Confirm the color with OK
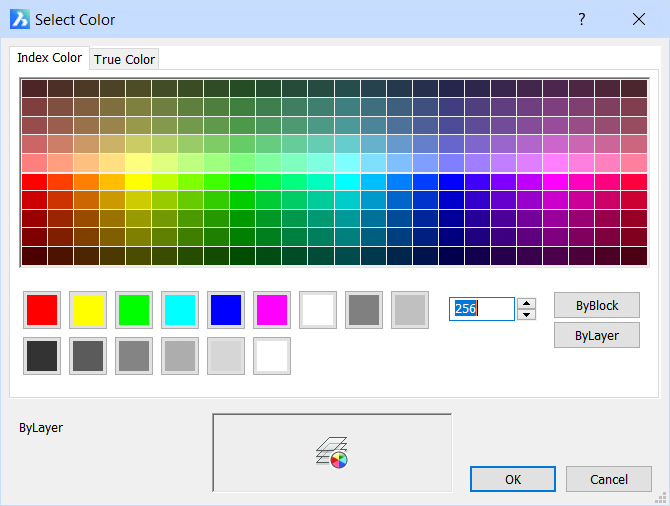670x506 pixels. pyautogui.click(x=513, y=479)
